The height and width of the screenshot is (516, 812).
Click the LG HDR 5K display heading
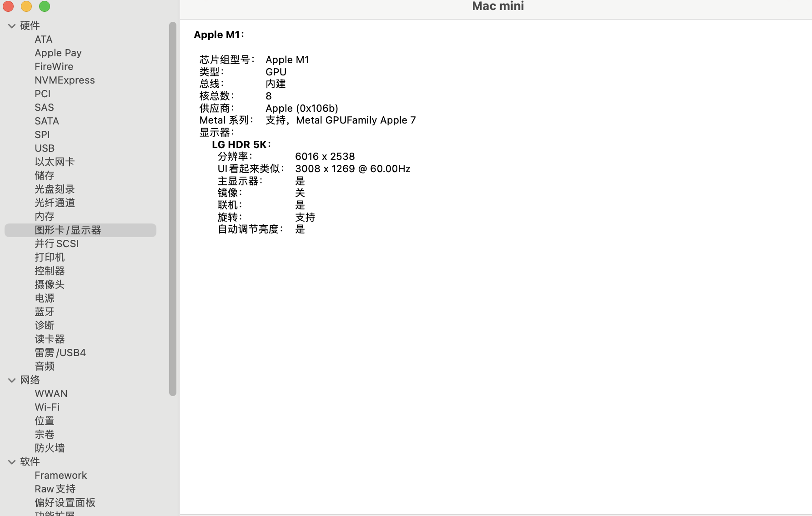241,144
